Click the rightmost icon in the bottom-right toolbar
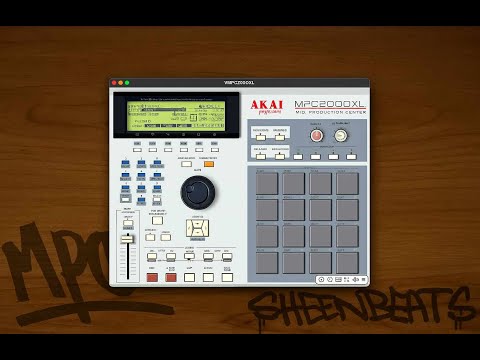The height and width of the screenshot is (360, 480). (x=364, y=280)
